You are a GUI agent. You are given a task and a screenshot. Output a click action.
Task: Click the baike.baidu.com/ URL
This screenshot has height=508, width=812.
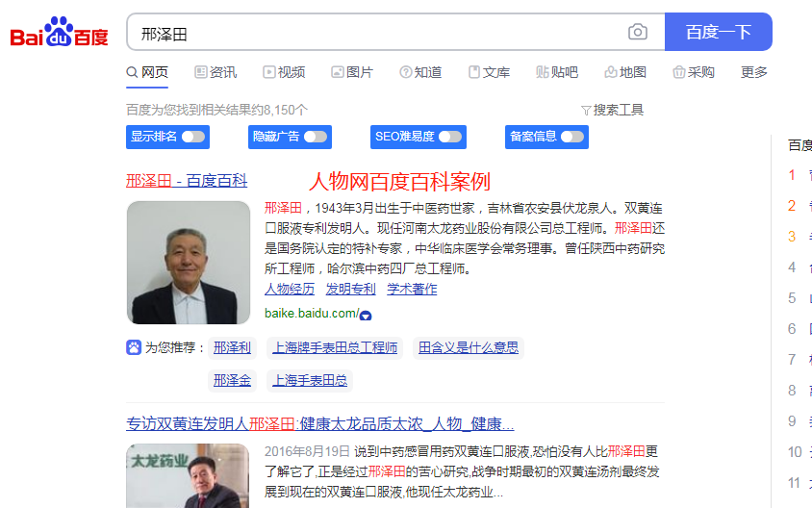pos(311,314)
